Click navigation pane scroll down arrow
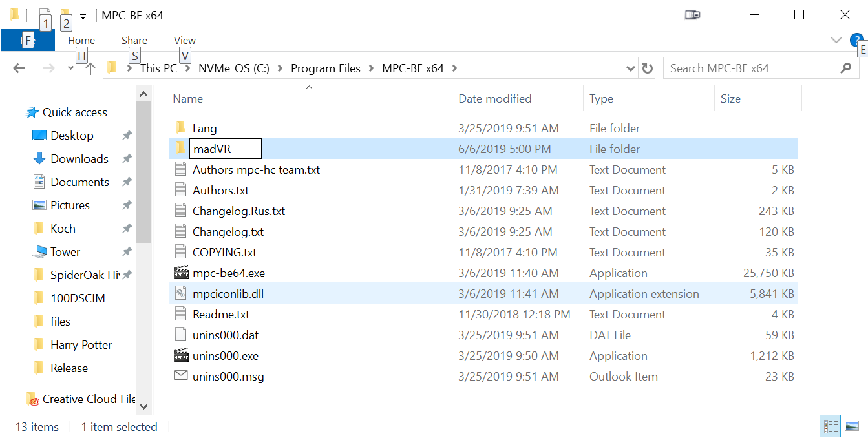 143,406
